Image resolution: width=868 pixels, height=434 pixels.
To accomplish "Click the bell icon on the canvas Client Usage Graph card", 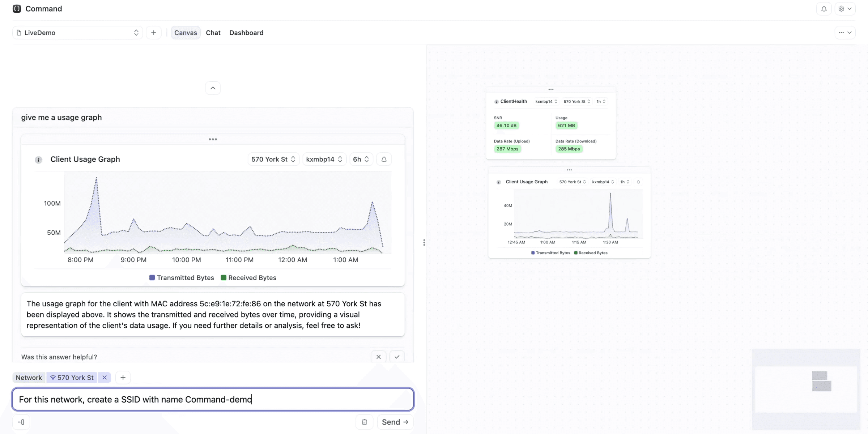I will click(x=639, y=182).
